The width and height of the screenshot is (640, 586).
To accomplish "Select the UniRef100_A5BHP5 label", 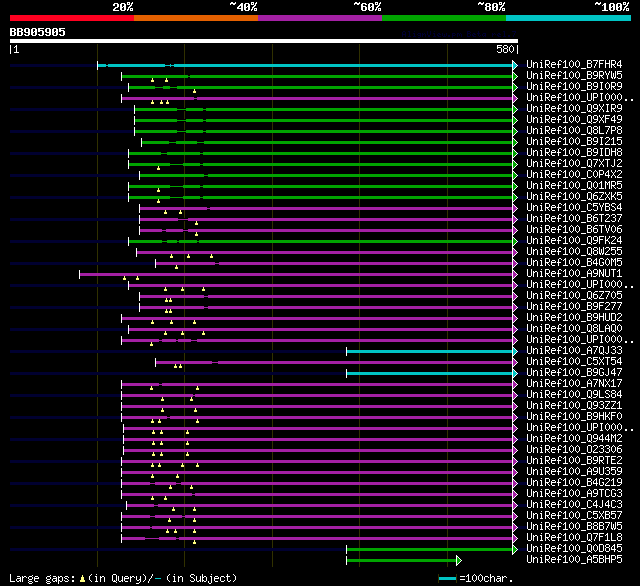I will click(x=574, y=560).
